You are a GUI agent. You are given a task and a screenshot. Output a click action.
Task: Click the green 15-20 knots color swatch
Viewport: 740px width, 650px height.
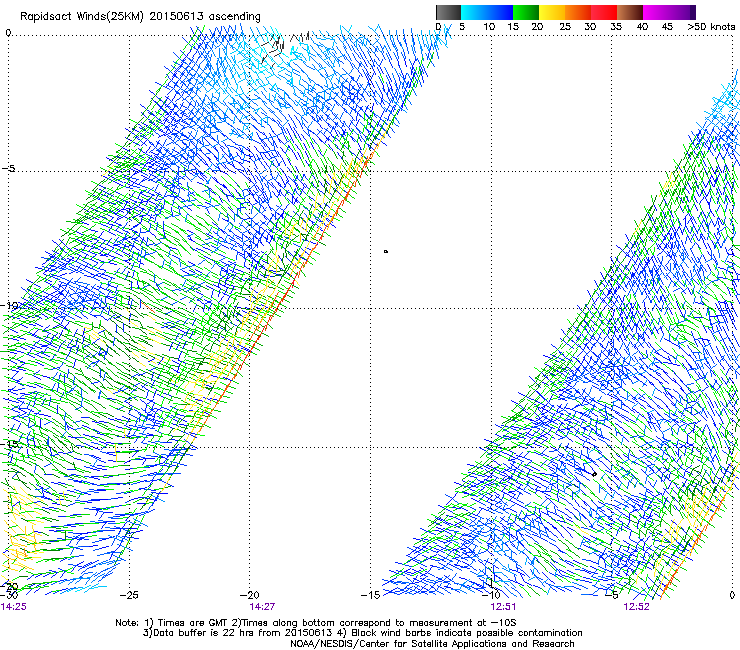[526, 12]
